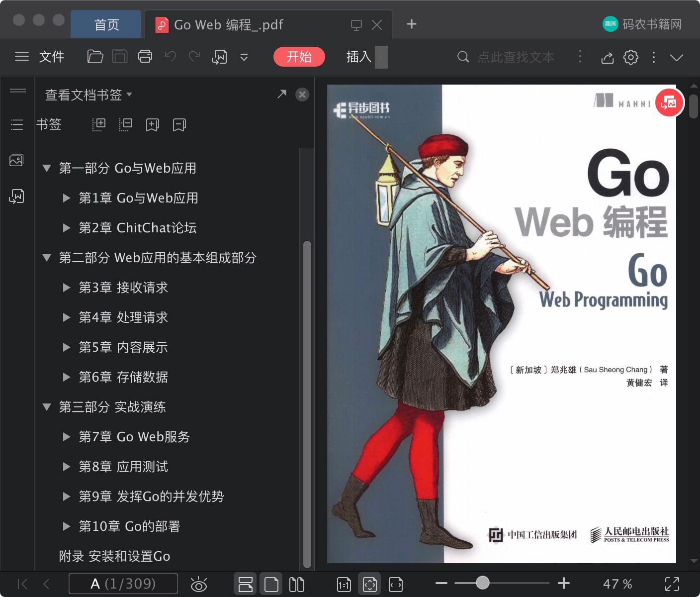700x597 pixels.
Task: Select 第9章 发挥Go的并发优势 bookmark
Action: [x=151, y=497]
